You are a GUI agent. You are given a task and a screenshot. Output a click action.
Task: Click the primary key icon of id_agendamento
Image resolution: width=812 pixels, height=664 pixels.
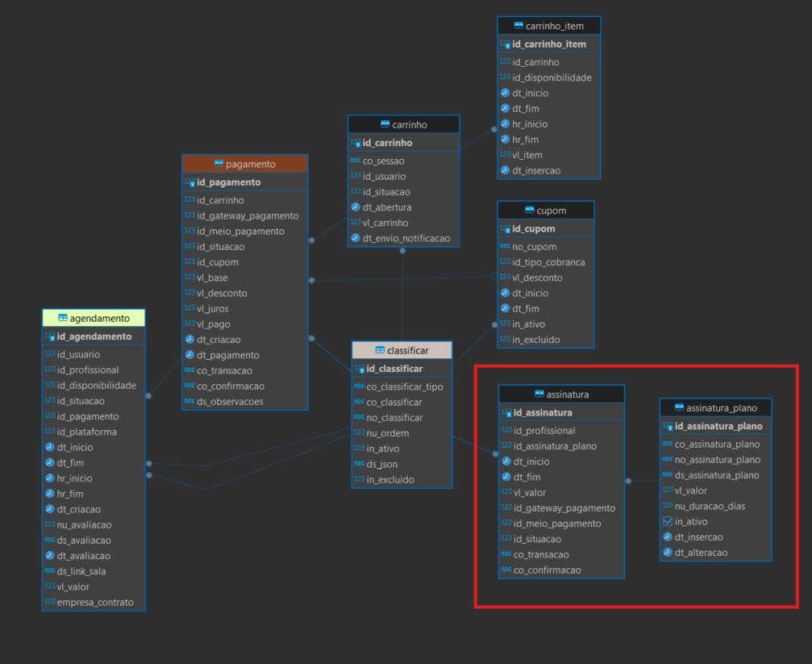point(50,336)
